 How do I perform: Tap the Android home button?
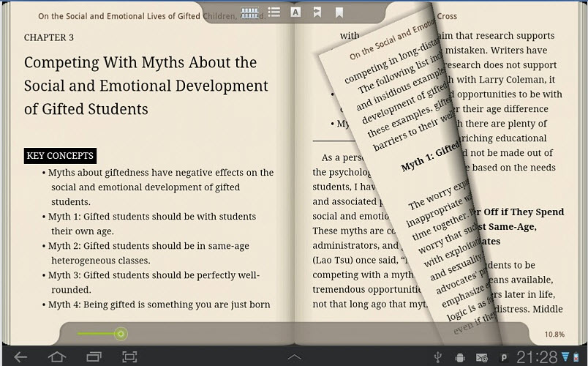[x=57, y=356]
